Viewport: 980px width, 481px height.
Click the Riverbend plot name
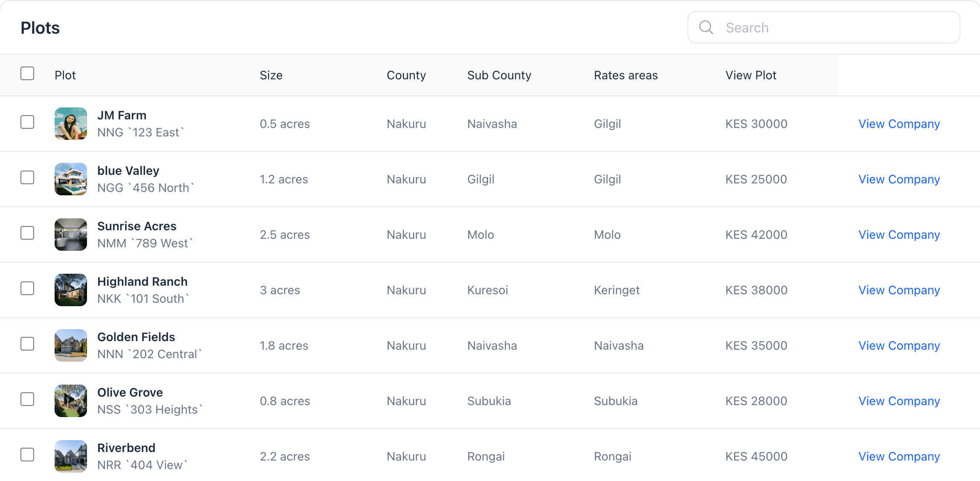pos(126,448)
